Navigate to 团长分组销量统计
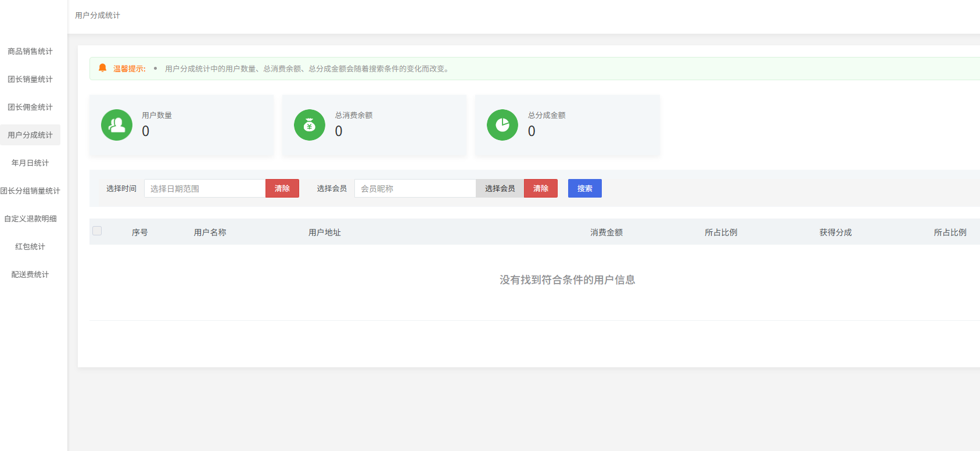980x451 pixels. pyautogui.click(x=30, y=191)
